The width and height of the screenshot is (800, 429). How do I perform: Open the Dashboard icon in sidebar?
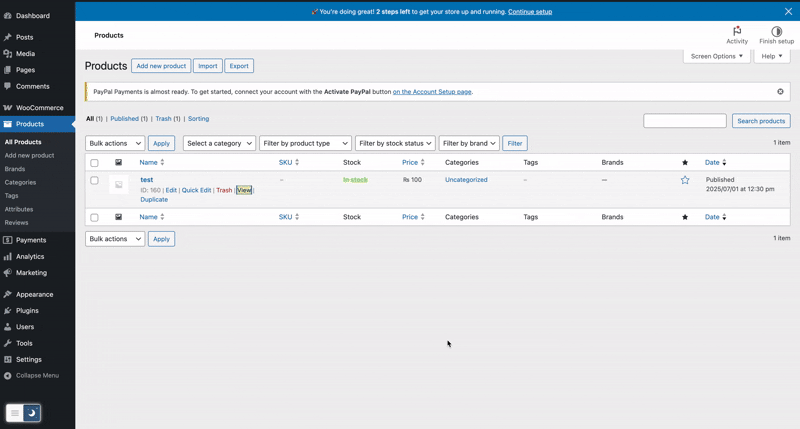tap(8, 16)
